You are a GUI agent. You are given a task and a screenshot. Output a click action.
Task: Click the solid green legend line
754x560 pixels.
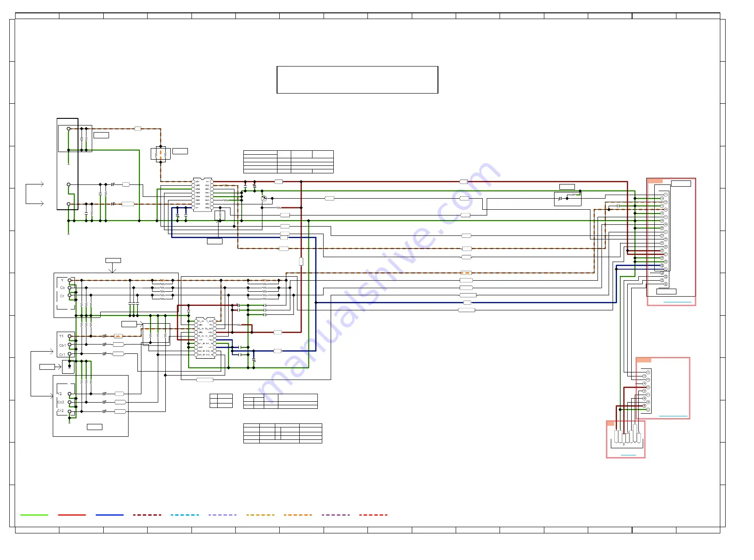34,515
